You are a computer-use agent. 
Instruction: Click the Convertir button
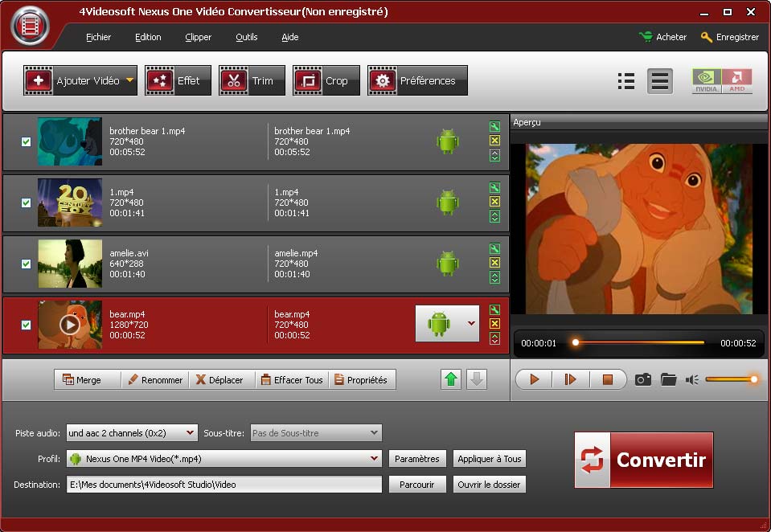click(x=643, y=460)
